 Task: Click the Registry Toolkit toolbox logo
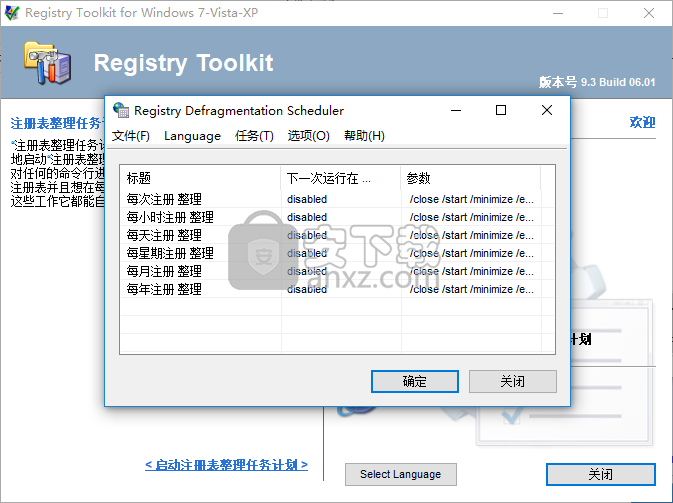point(47,62)
